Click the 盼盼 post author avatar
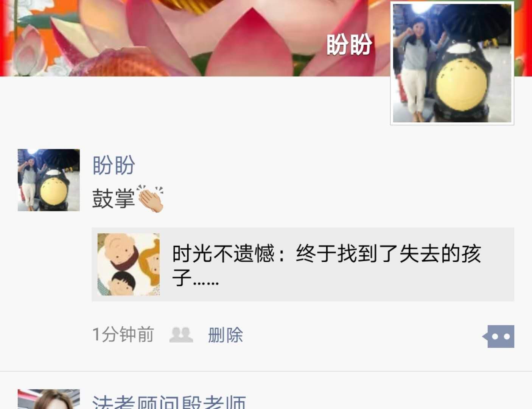The height and width of the screenshot is (409, 532). 49,180
